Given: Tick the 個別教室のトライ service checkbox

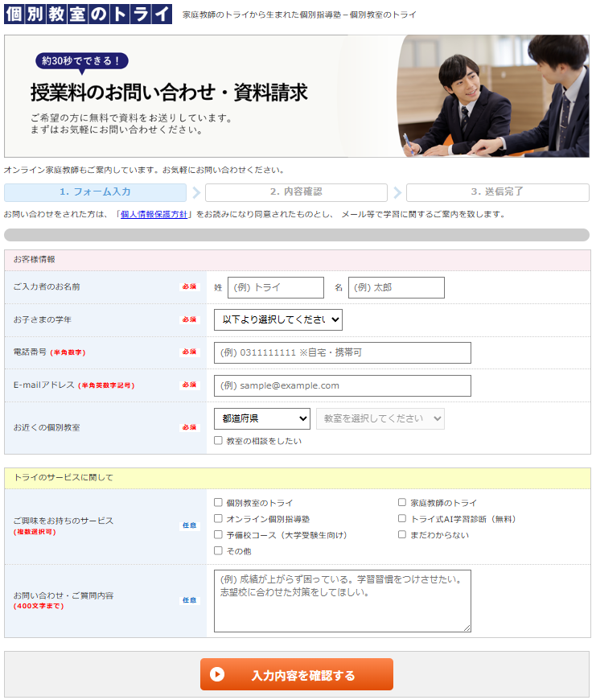Looking at the screenshot, I should [218, 503].
